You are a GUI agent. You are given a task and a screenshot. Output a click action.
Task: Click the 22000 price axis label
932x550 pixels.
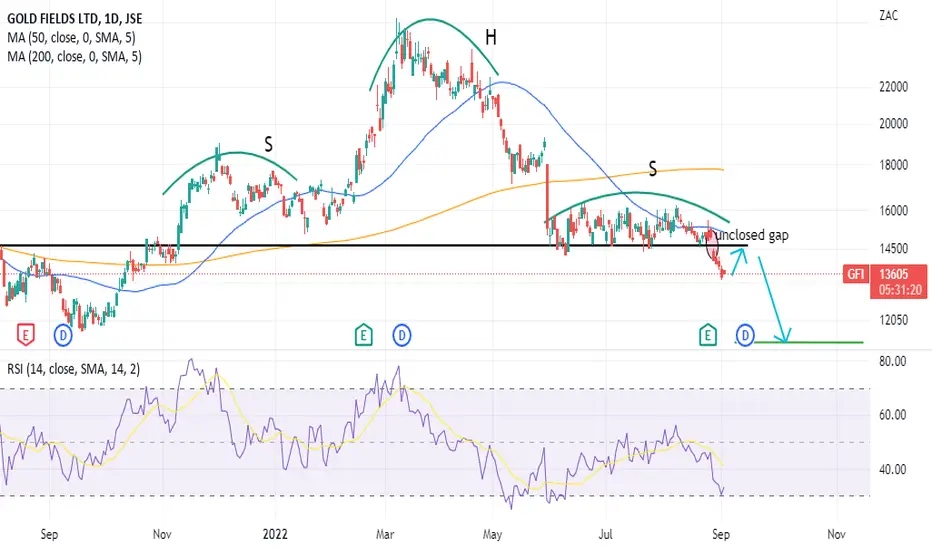tap(893, 87)
